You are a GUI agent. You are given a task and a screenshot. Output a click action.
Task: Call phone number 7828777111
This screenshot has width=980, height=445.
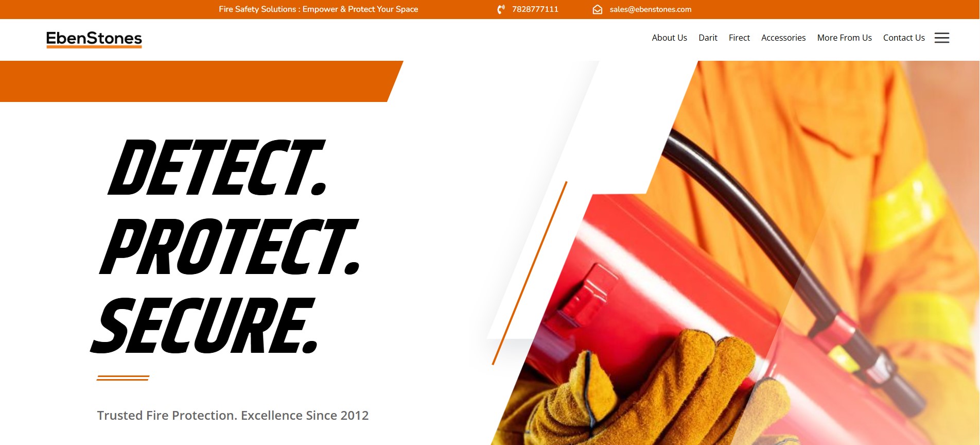pos(535,9)
